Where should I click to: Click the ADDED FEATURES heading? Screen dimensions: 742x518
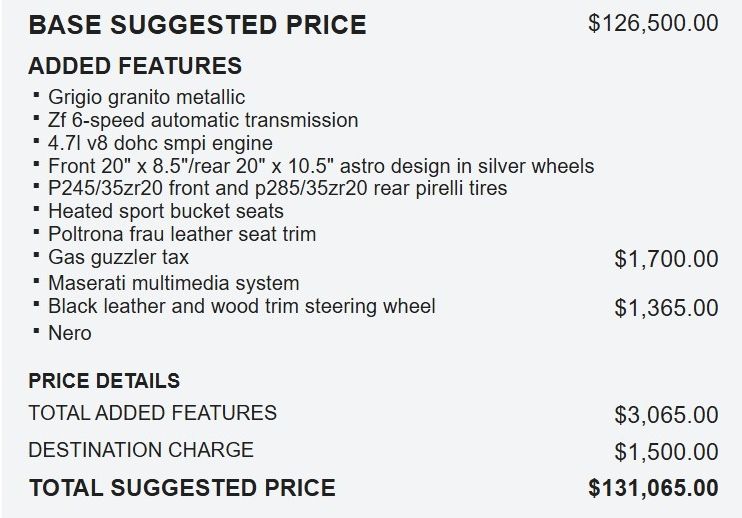pyautogui.click(x=135, y=65)
